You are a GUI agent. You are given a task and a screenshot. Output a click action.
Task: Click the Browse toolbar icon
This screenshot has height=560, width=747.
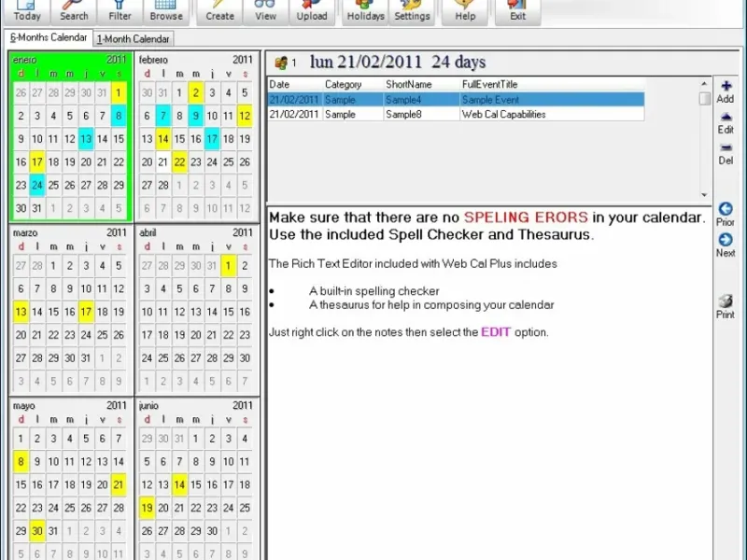[x=166, y=11]
